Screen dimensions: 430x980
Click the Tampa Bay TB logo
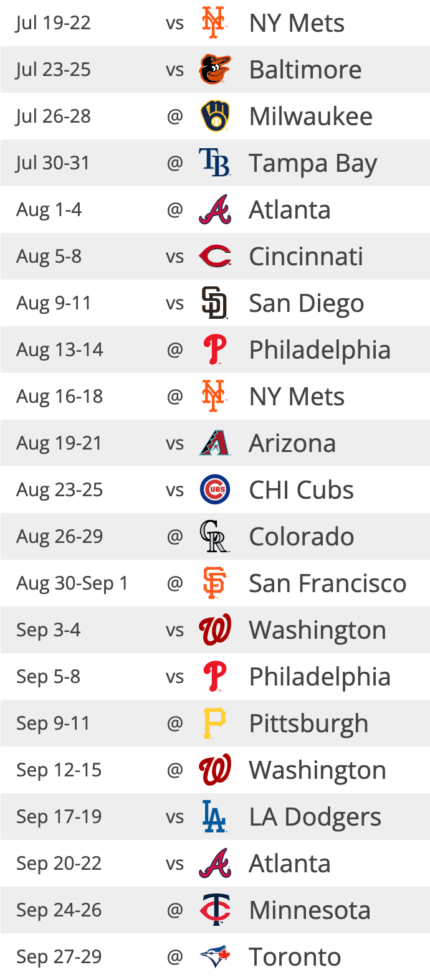pyautogui.click(x=215, y=163)
